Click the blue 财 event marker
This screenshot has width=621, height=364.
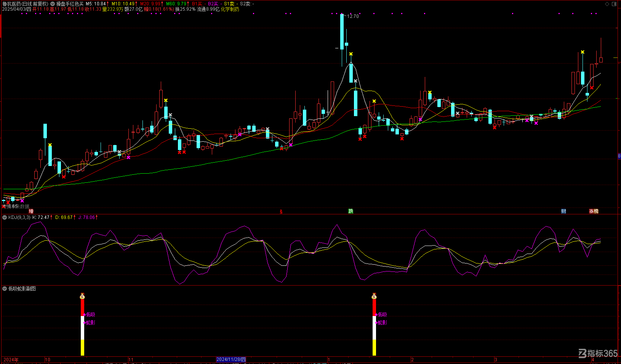(x=563, y=211)
